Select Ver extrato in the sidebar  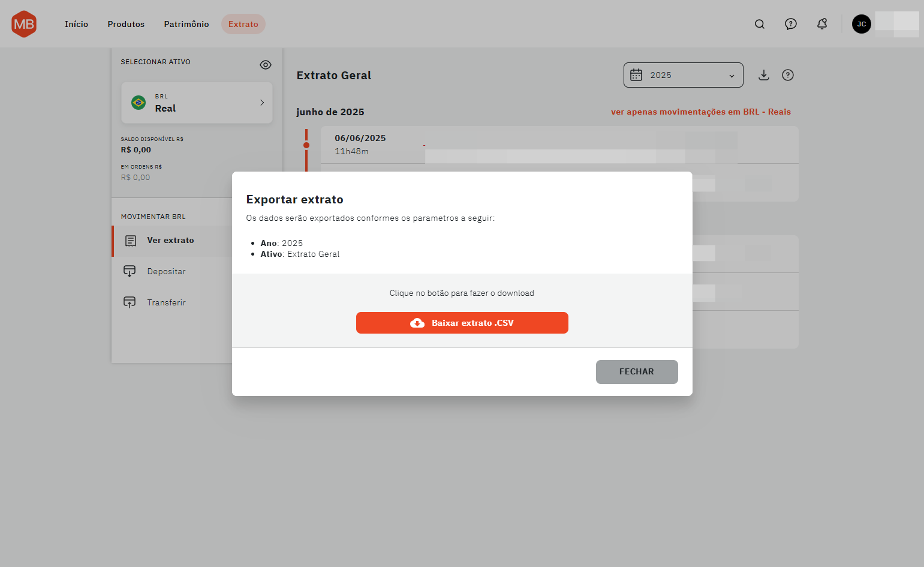click(173, 241)
